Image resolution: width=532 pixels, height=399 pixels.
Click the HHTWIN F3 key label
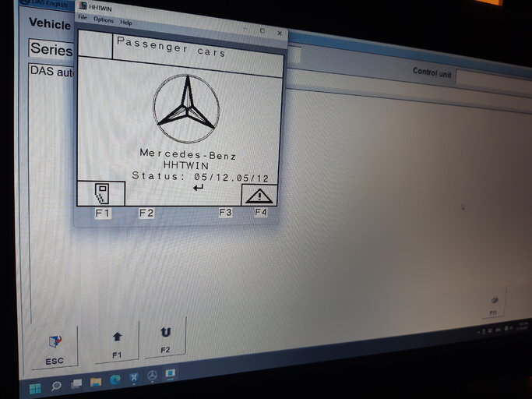click(x=225, y=213)
